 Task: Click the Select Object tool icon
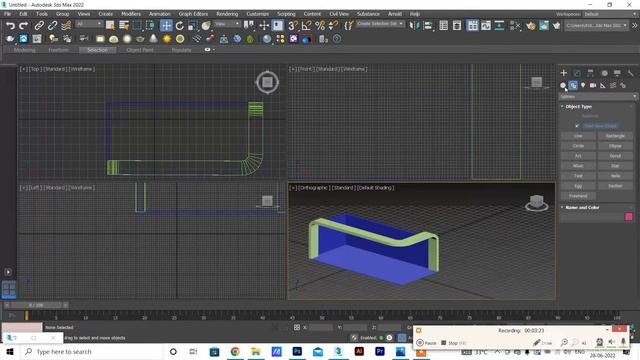point(110,26)
